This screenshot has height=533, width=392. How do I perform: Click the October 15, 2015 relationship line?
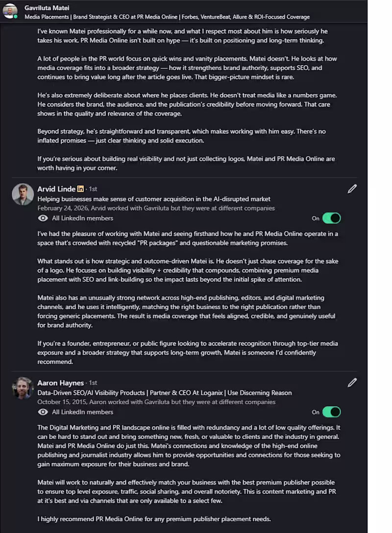[156, 402]
